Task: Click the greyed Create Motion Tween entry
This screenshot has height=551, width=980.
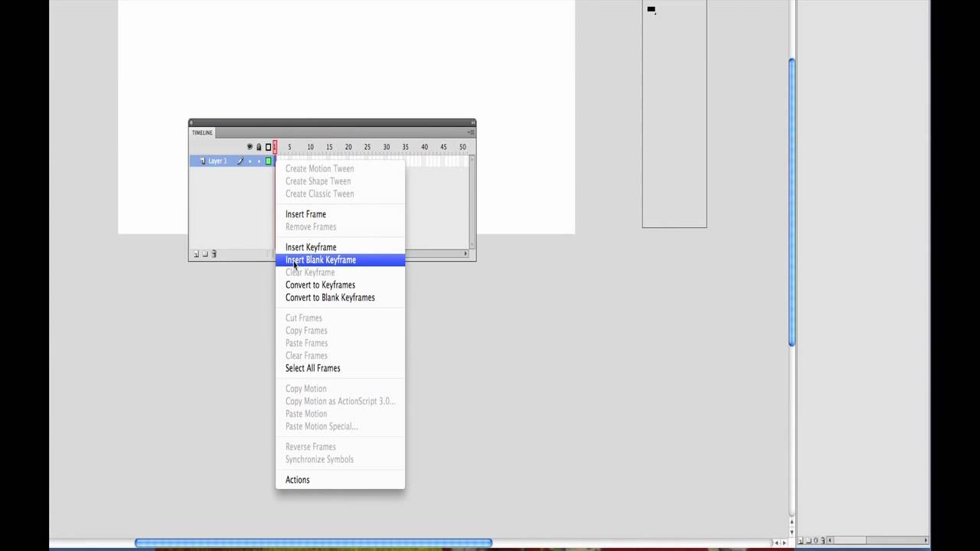Action: pyautogui.click(x=319, y=169)
